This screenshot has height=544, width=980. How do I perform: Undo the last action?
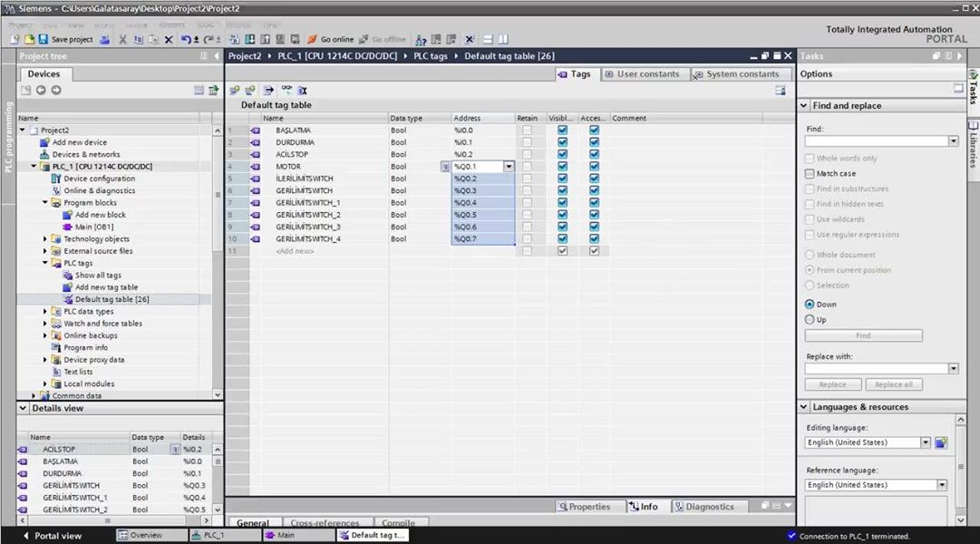(x=186, y=39)
